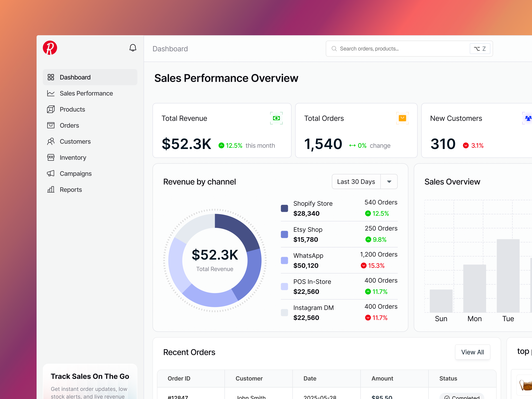Expand the date range chevron arrow
532x399 pixels.
389,182
